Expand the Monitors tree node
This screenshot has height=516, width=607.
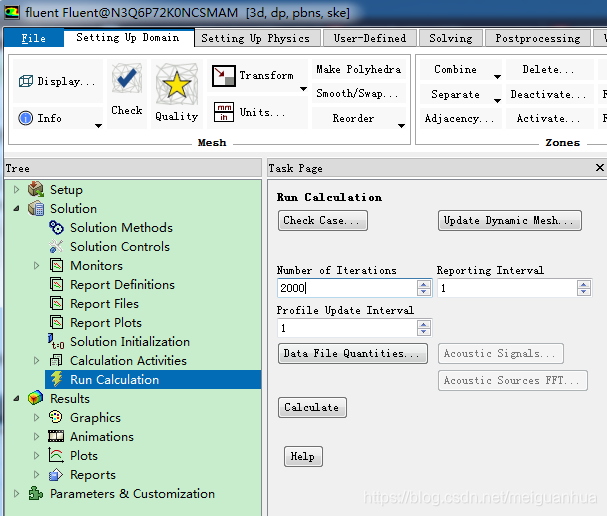37,266
